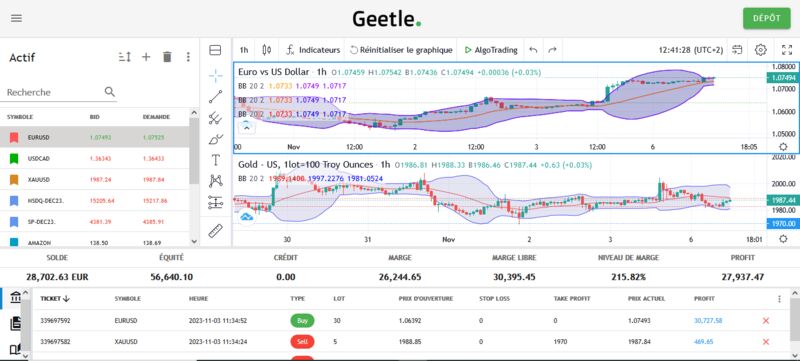Toggle the chart layout icon
Viewport: 800px width, 361px height.
pyautogui.click(x=215, y=50)
